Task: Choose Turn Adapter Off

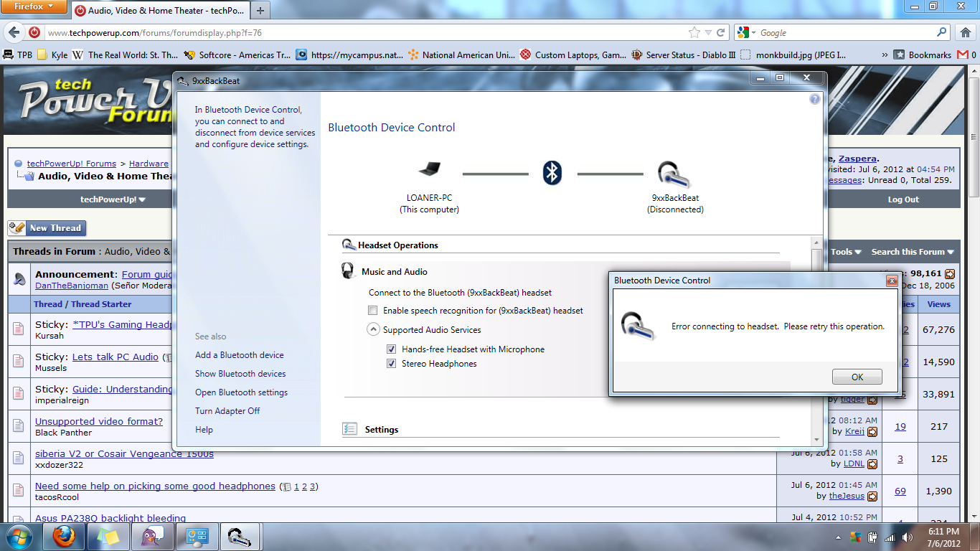Action: click(x=227, y=411)
